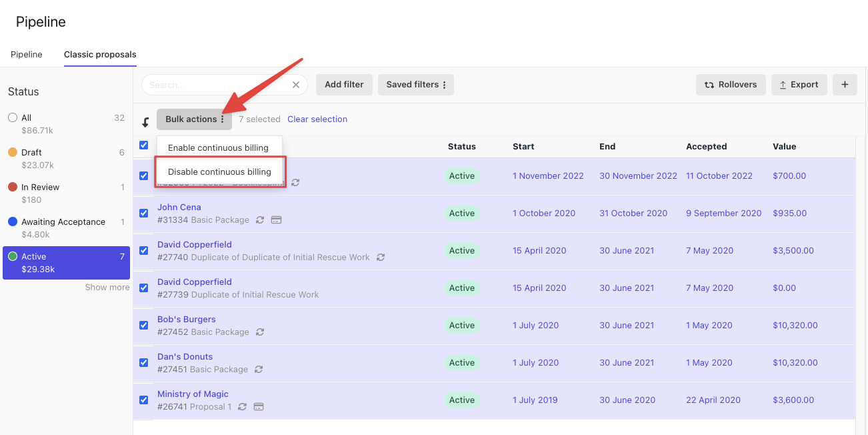Screen dimensions: 868x435
Task: Click the plus button in the toolbar
Action: pyautogui.click(x=845, y=85)
